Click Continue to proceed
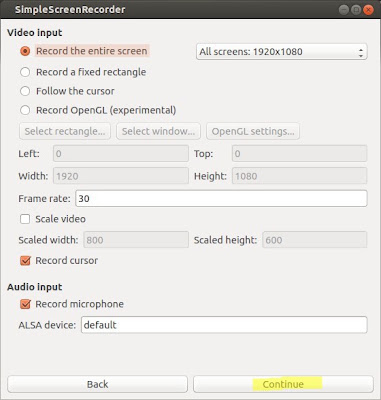Image resolution: width=381 pixels, height=400 pixels. click(x=283, y=384)
